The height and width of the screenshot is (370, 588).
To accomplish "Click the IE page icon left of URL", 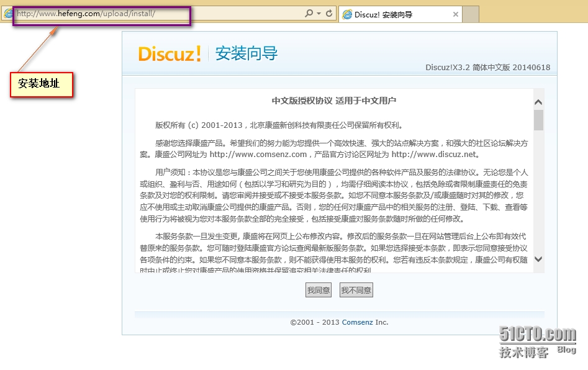I will point(8,14).
